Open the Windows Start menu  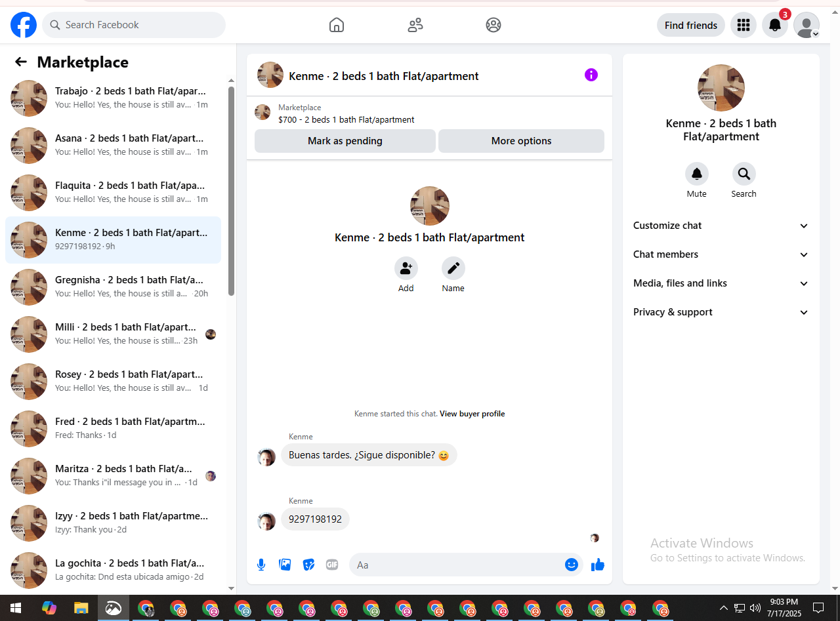(x=16, y=608)
